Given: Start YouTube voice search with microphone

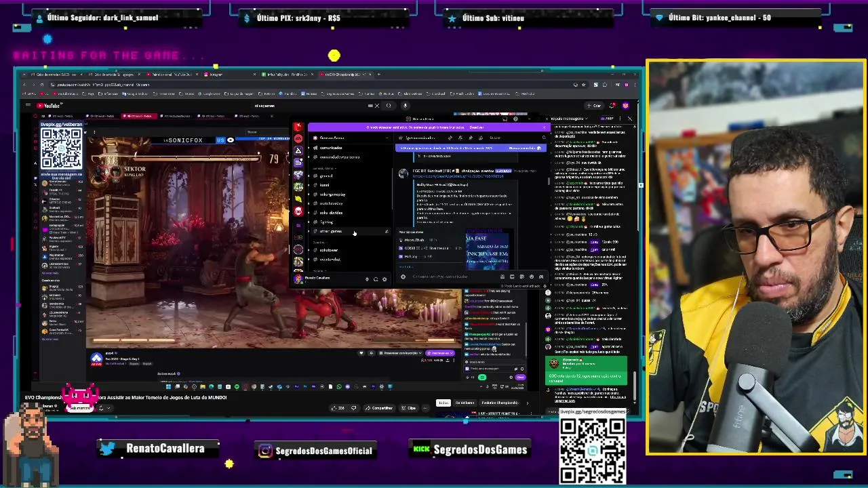Looking at the screenshot, I should pyautogui.click(x=405, y=106).
